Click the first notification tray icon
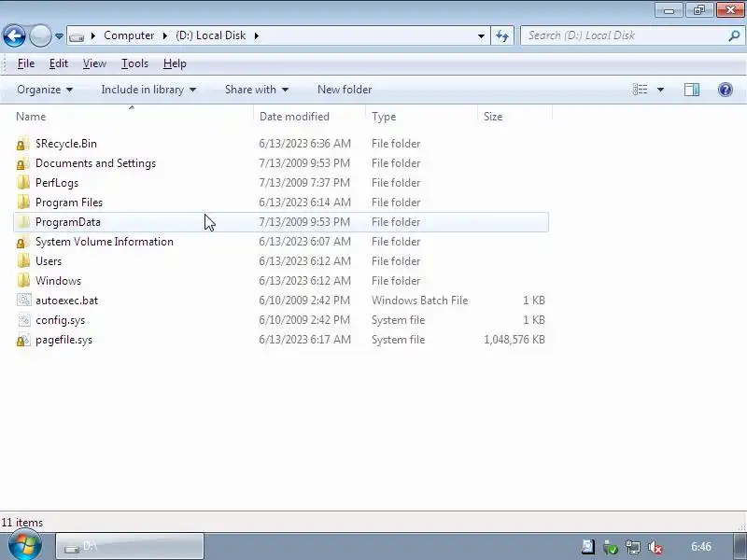The height and width of the screenshot is (560, 747). click(x=588, y=547)
